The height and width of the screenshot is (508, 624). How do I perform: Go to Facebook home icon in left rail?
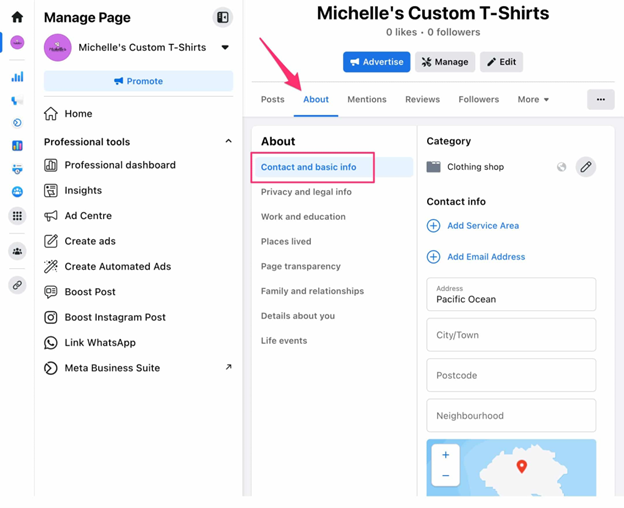[x=17, y=17]
